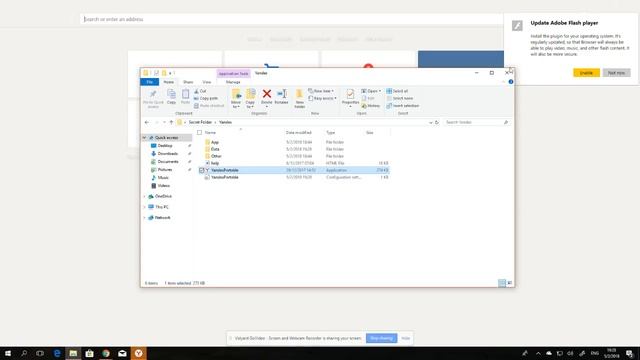The width and height of the screenshot is (640, 360).
Task: Open the Windows Start menu
Action: coord(8,353)
